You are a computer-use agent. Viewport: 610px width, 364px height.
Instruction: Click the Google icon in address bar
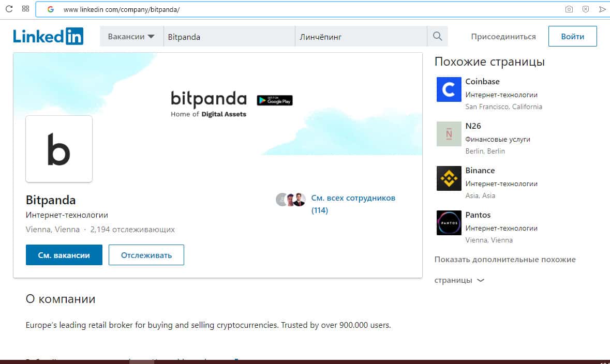pos(51,9)
